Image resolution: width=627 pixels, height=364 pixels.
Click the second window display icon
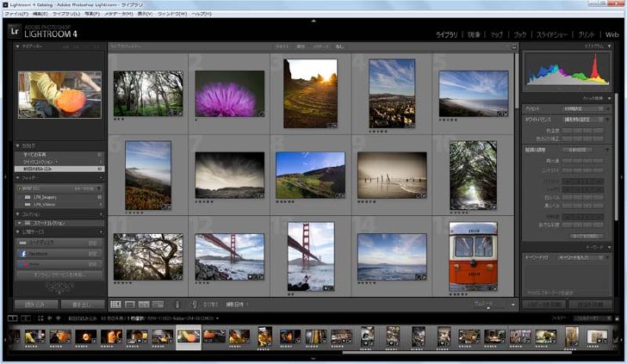tap(26, 318)
